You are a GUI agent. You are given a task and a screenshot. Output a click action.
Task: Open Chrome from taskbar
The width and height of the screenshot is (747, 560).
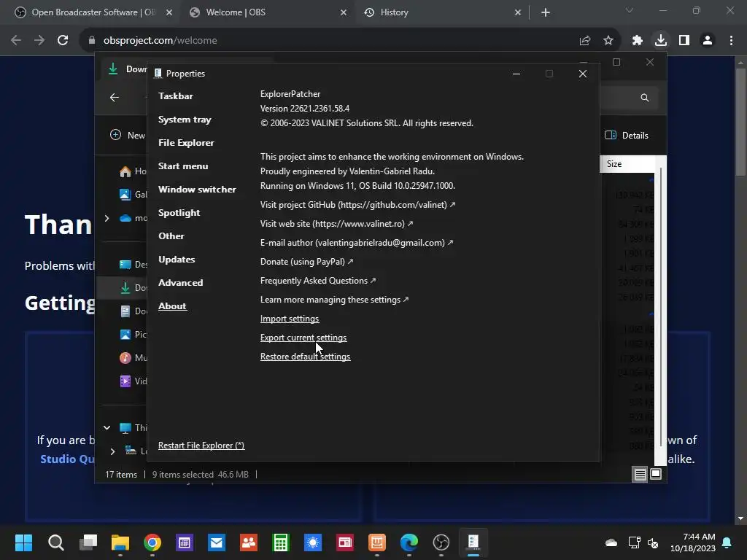pyautogui.click(x=152, y=542)
